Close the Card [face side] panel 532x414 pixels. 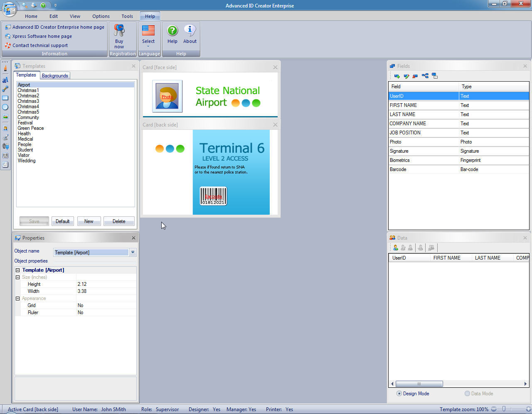click(275, 67)
